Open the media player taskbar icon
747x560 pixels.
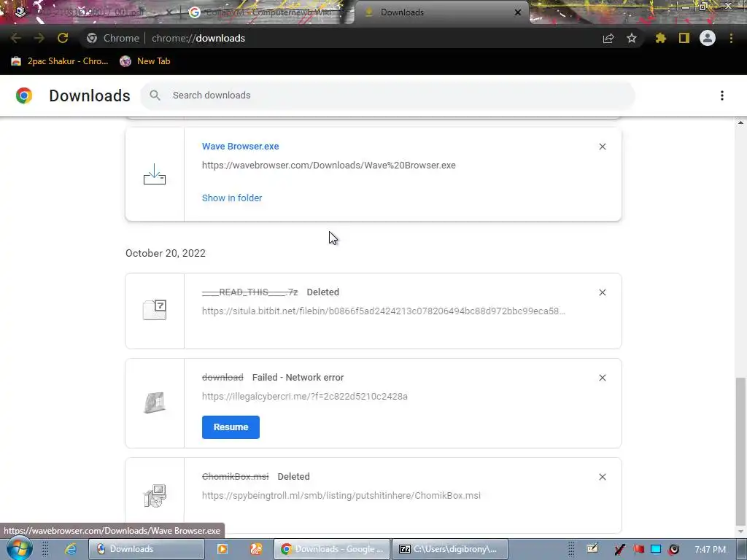[x=222, y=549]
